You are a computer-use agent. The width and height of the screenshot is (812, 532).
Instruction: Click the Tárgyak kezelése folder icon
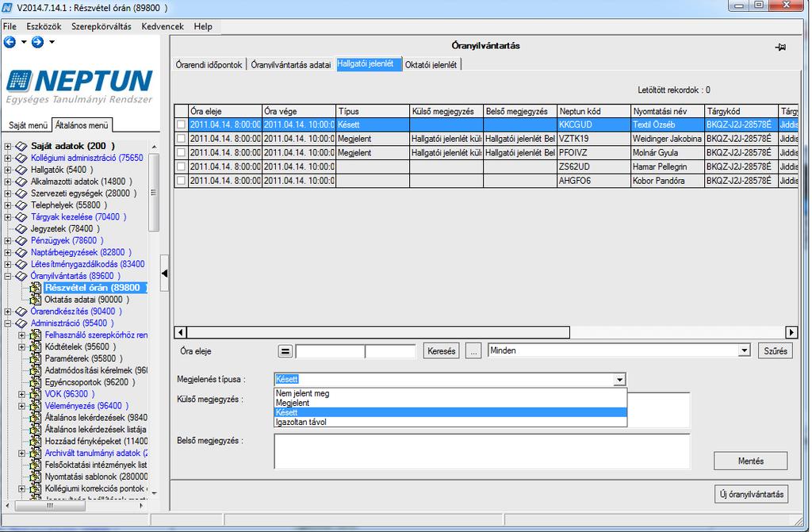pos(21,217)
